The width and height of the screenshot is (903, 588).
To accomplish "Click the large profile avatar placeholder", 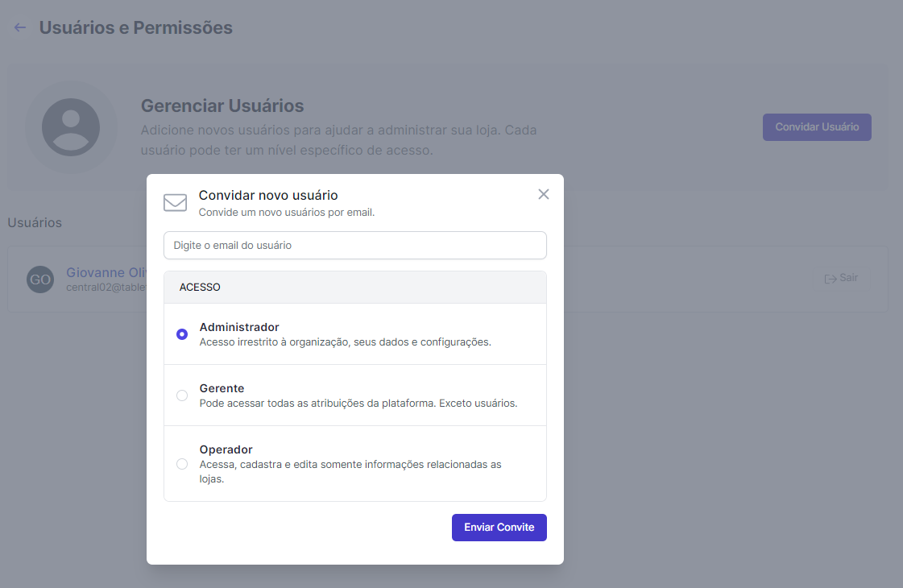I will point(71,127).
